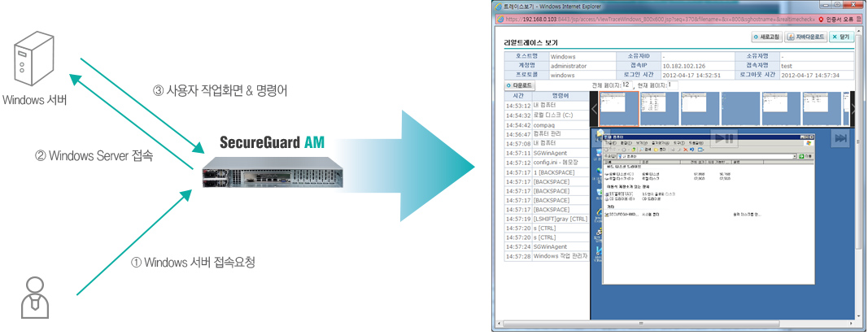Screen dimensions: 868x335
Task: Click the 리얼트레이스 보기 page heading
Action: point(531,42)
